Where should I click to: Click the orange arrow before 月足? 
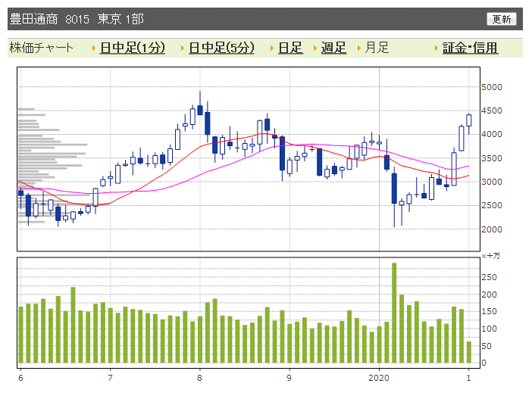(359, 48)
